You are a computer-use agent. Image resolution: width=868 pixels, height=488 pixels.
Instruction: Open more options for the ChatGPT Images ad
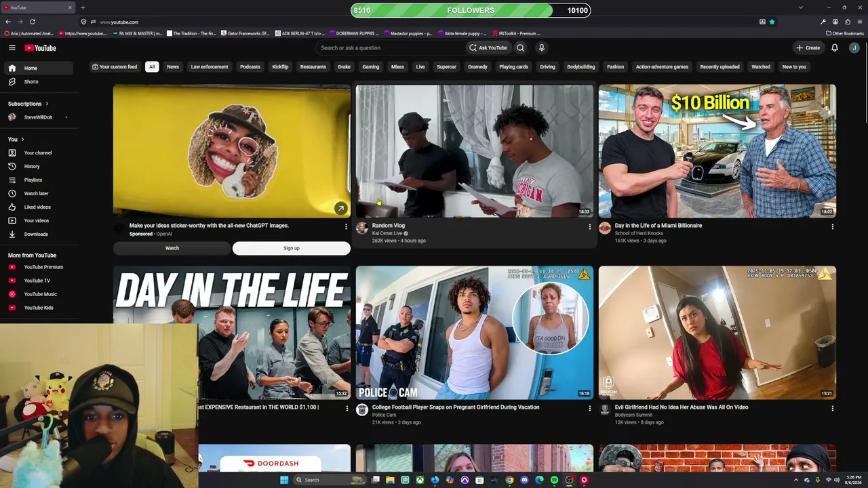point(346,227)
